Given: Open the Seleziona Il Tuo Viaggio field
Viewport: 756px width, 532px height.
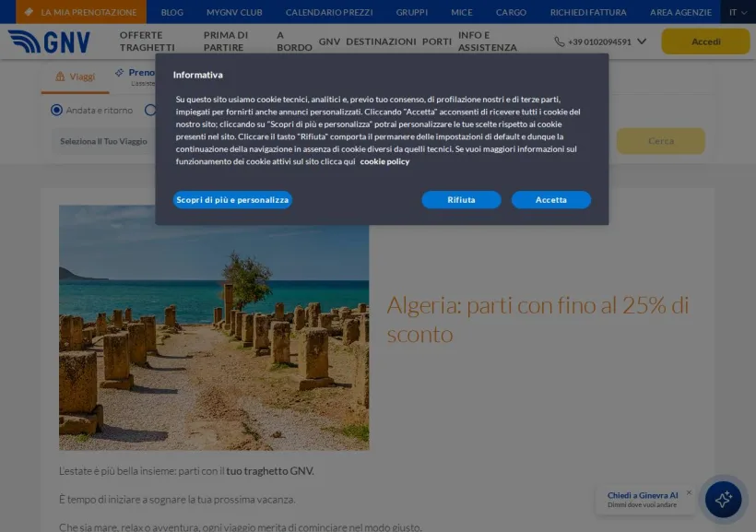Looking at the screenshot, I should 103,141.
